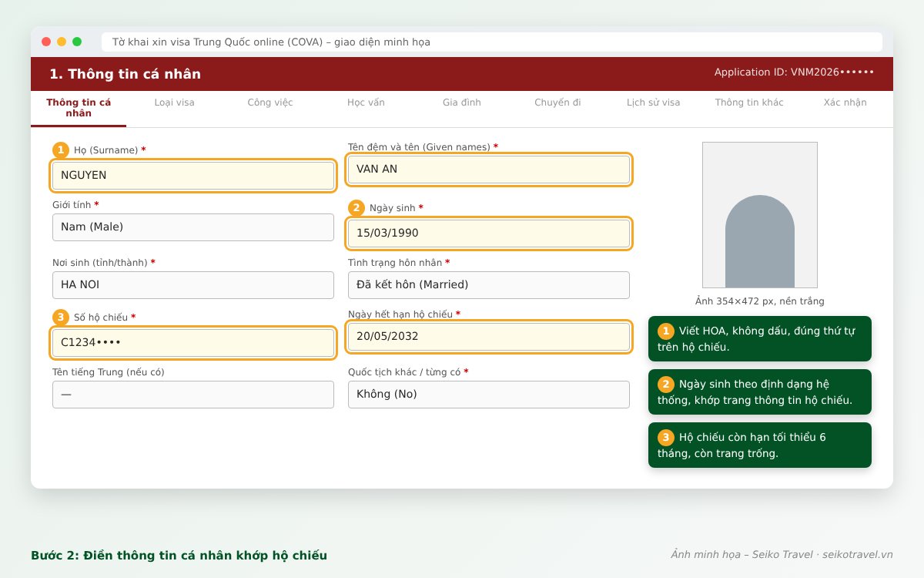Click the green window maximize button

(x=77, y=42)
